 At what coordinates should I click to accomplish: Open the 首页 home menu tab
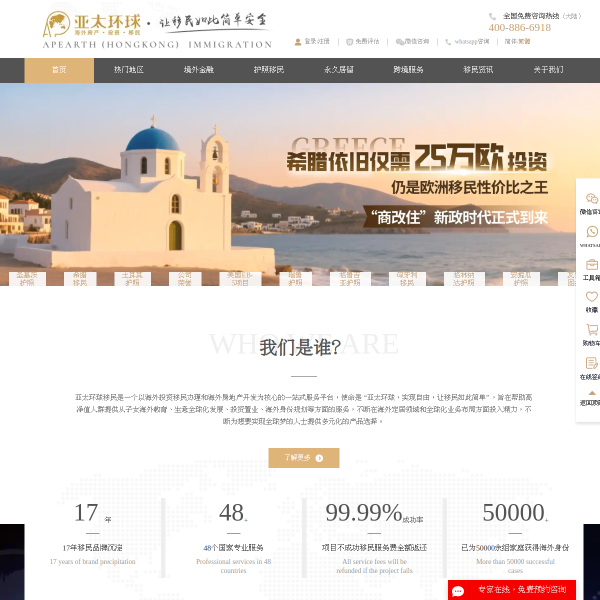tap(59, 70)
